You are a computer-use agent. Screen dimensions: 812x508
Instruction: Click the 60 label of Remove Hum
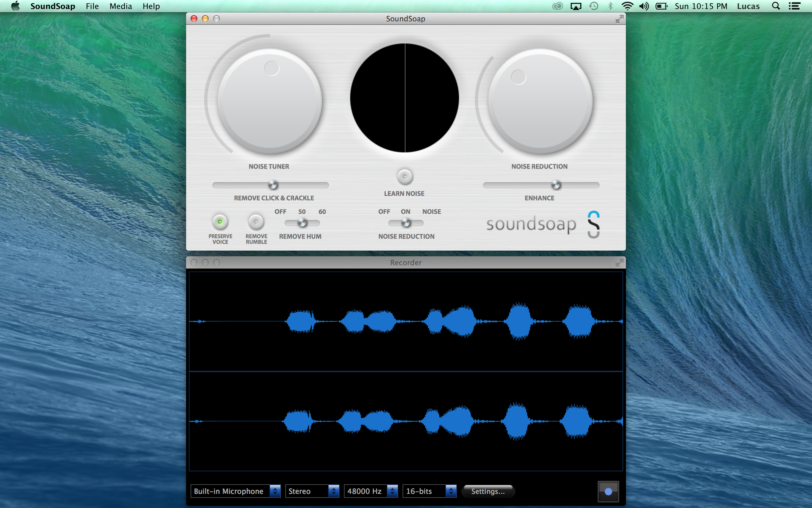pyautogui.click(x=322, y=212)
